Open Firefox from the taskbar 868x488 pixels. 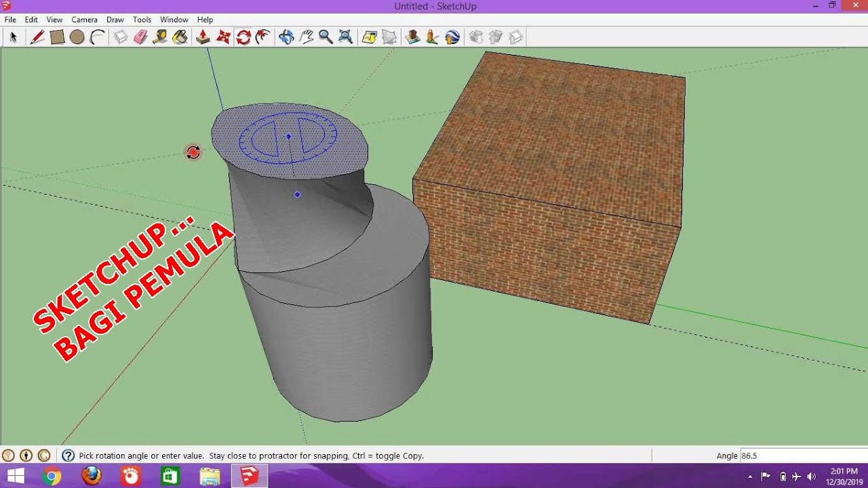point(91,476)
